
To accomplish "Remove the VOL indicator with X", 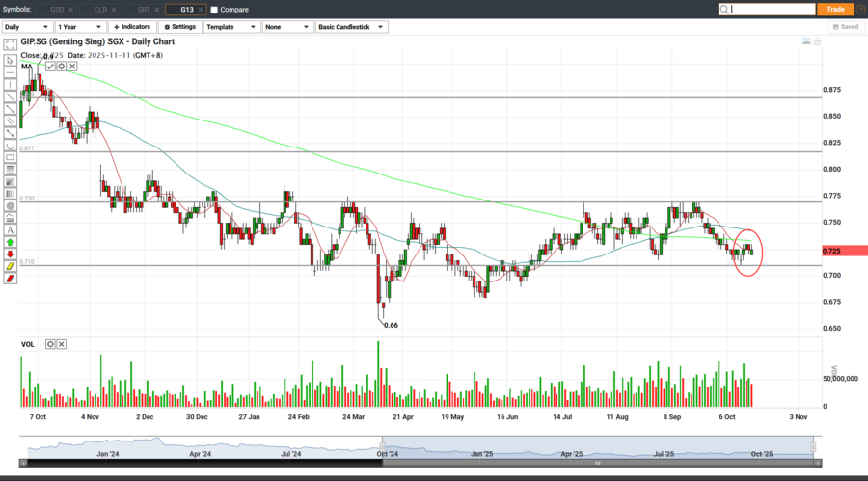I will coord(62,344).
